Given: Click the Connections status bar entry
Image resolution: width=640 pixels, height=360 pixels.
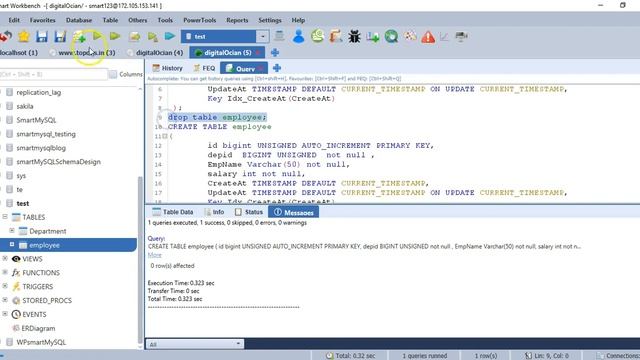Looking at the screenshot, I should (x=618, y=356).
